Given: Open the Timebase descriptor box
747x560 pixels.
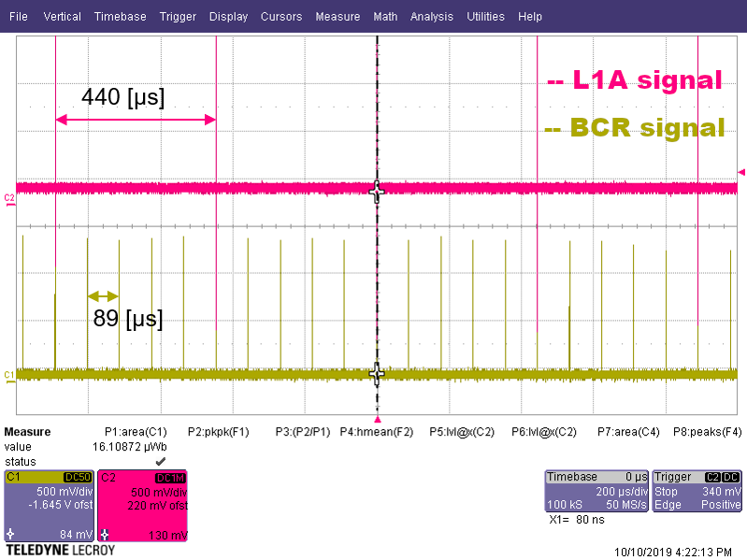Looking at the screenshot, I should pyautogui.click(x=596, y=491).
